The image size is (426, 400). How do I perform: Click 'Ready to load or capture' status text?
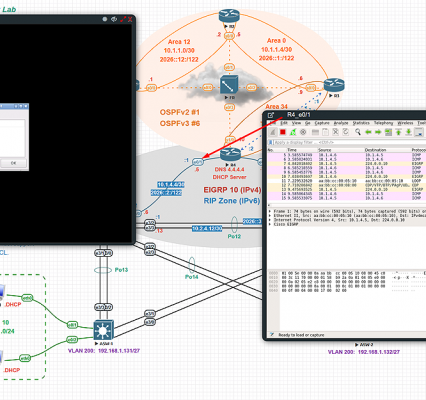[x=301, y=335]
